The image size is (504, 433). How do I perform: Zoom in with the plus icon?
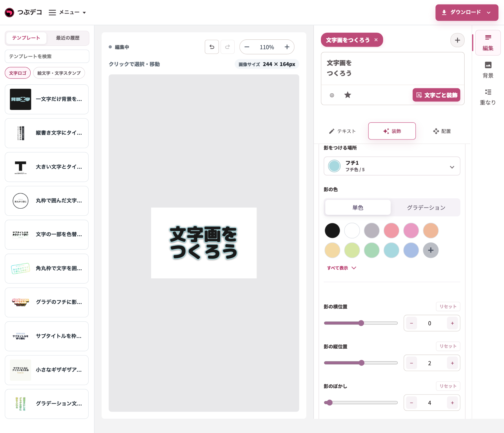287,47
